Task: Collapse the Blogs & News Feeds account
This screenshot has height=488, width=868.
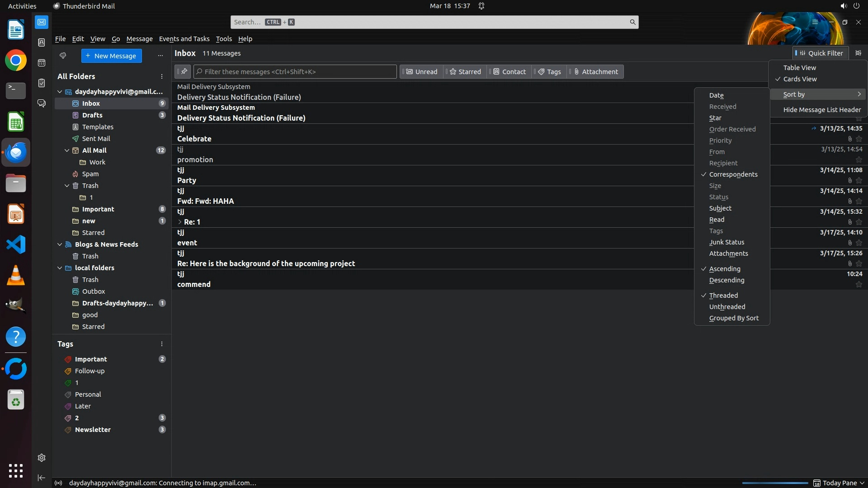Action: [60, 244]
